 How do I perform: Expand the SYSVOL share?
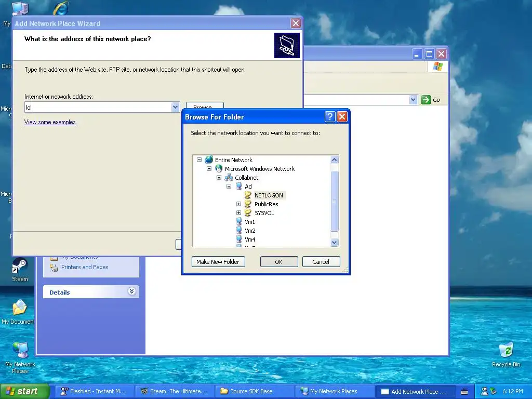[x=238, y=212]
